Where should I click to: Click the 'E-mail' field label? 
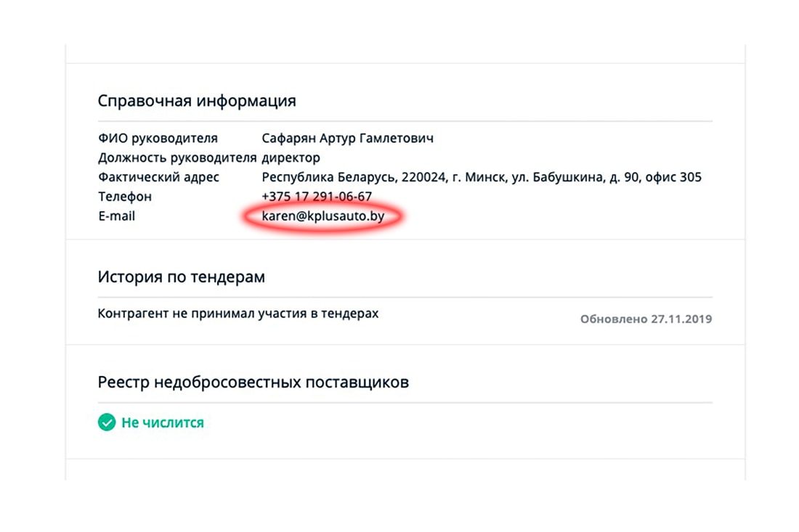pos(116,216)
